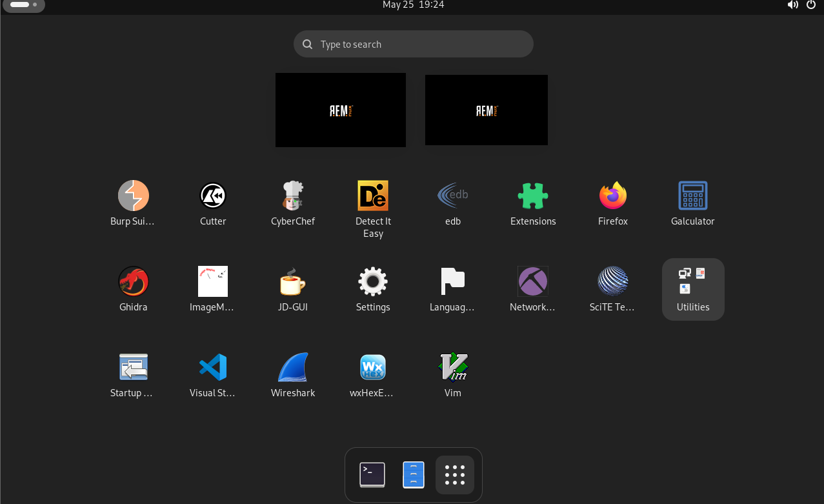Open the Files app in the dock
The height and width of the screenshot is (504, 824).
(x=414, y=475)
